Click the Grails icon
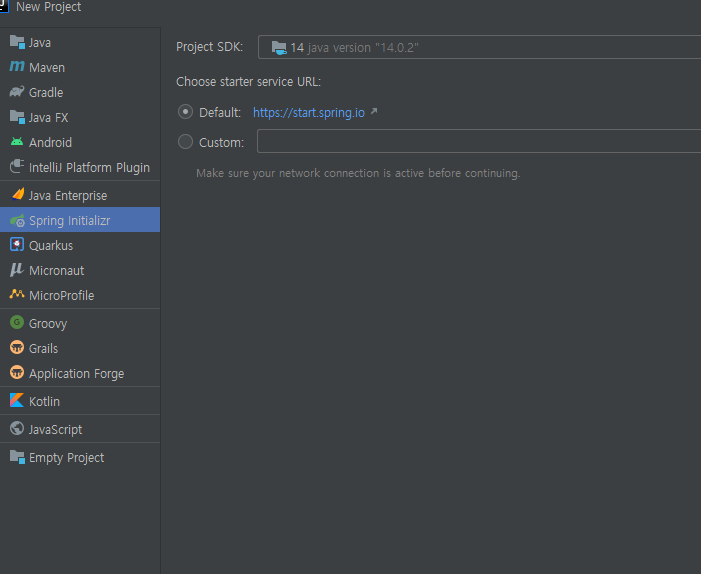The height and width of the screenshot is (574, 701). [x=17, y=347]
